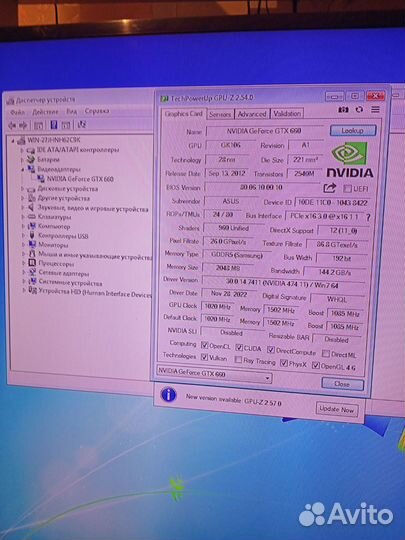Viewport: 405px width, 540px height.
Task: Click the NVIDIA GeForce GTX 660 adapter icon in the tree
Action: [x=41, y=179]
